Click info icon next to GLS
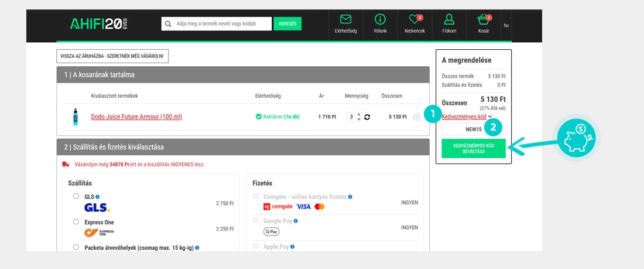The height and width of the screenshot is (269, 644). click(x=97, y=197)
